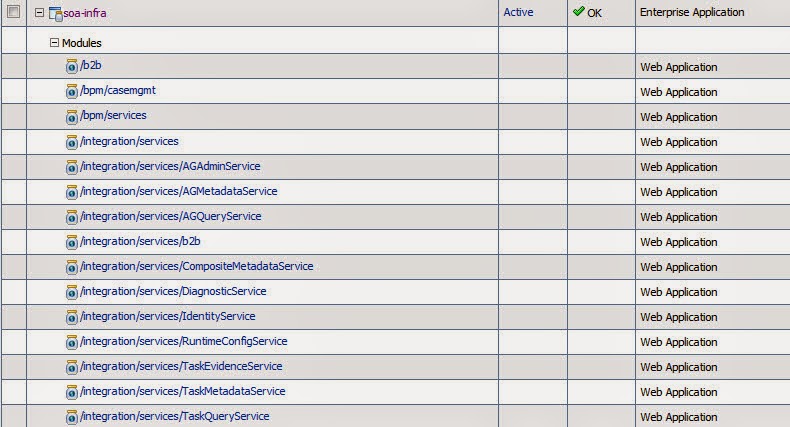This screenshot has height=427, width=790.
Task: Collapse the soa-infra tree node
Action: coord(39,13)
